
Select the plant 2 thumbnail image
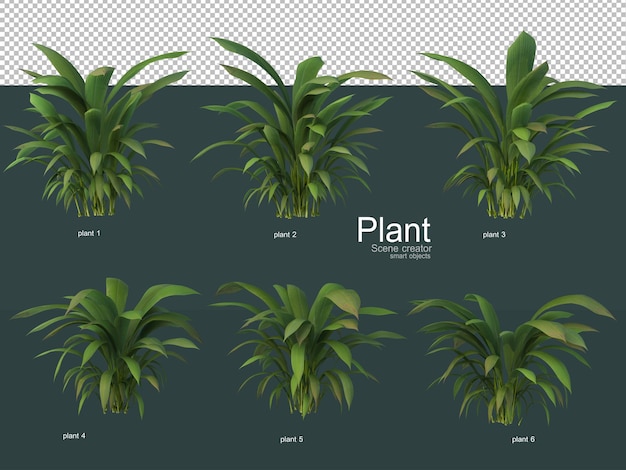click(291, 128)
